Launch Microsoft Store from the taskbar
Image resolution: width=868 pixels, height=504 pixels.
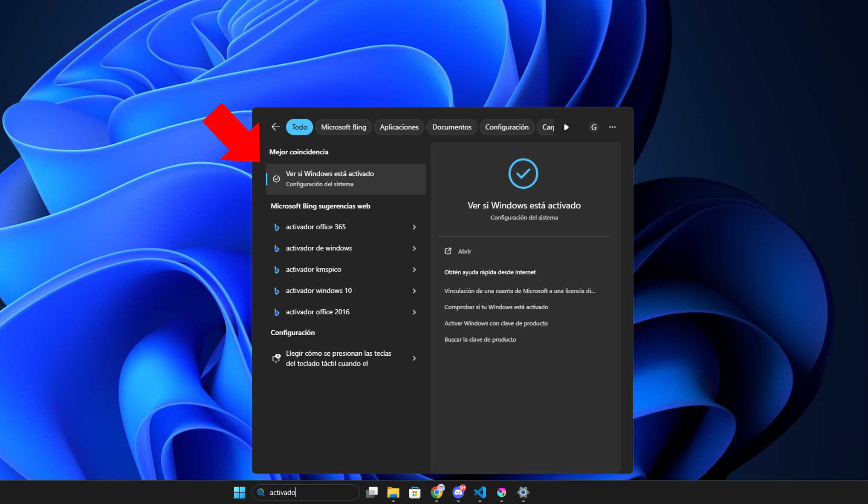click(415, 492)
